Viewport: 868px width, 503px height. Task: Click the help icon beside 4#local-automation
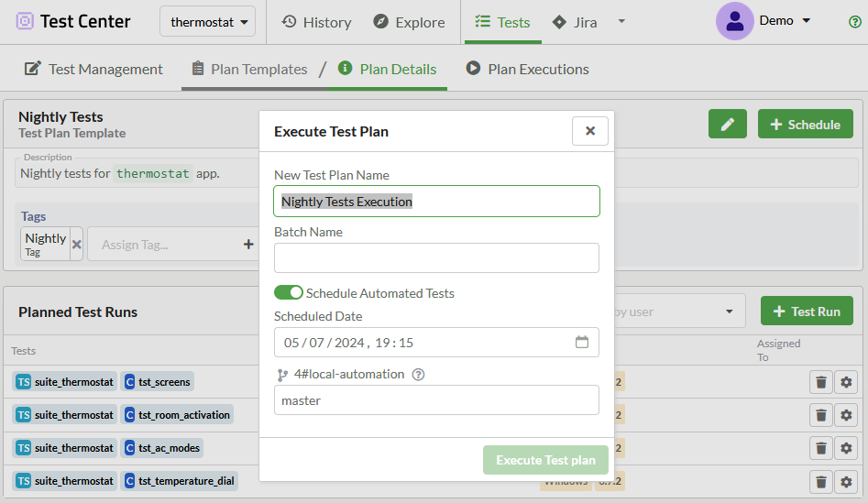418,374
